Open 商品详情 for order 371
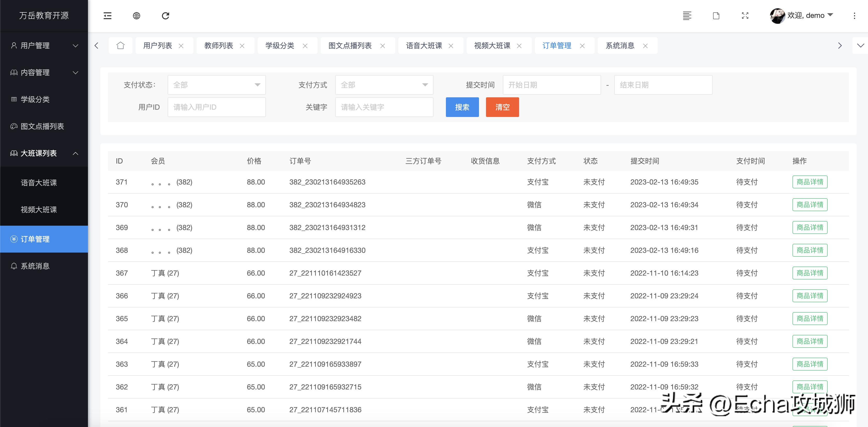This screenshot has width=868, height=427. pyautogui.click(x=810, y=182)
